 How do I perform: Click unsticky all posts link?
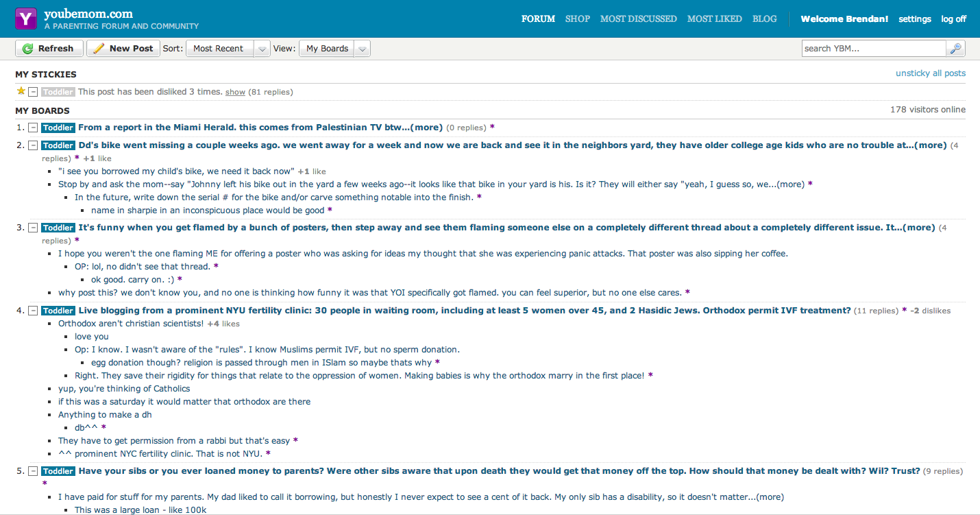click(x=930, y=73)
